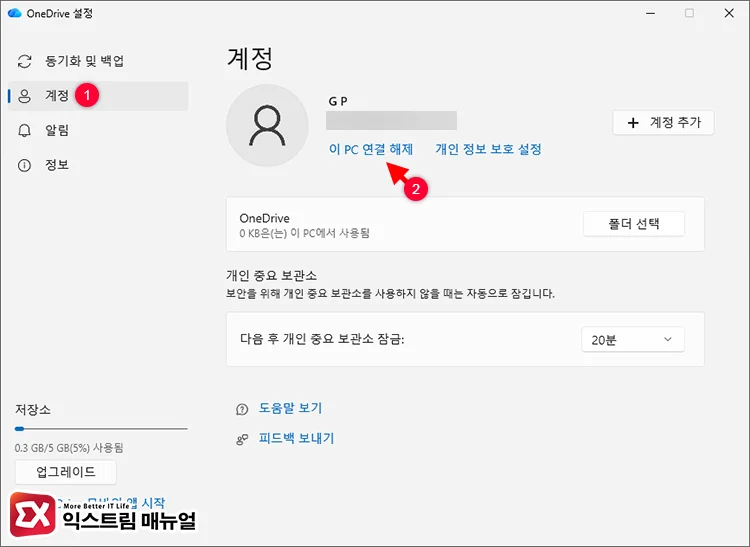Screen dimensions: 750x547
Task: Open the 동기화 및 백업 section
Action: 84,61
